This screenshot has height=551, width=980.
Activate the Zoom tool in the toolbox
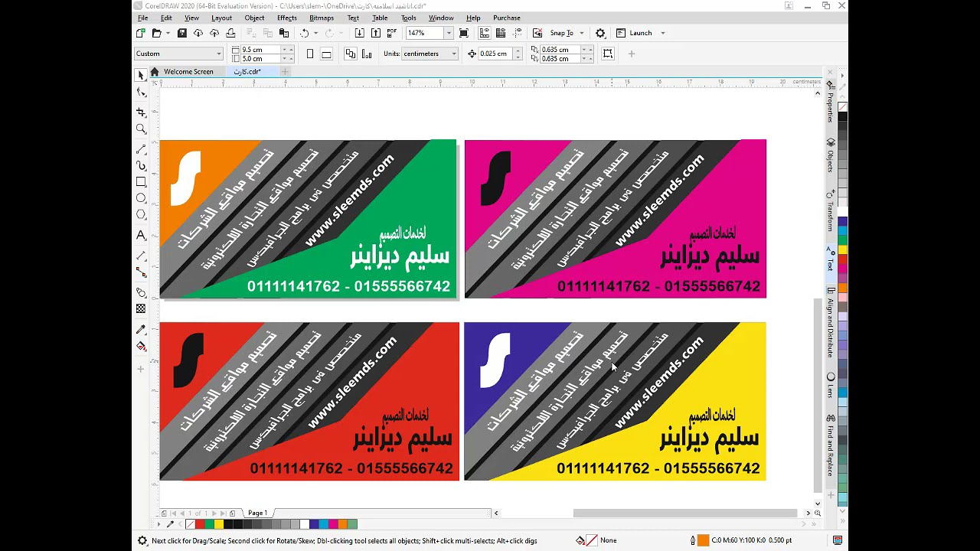point(141,129)
